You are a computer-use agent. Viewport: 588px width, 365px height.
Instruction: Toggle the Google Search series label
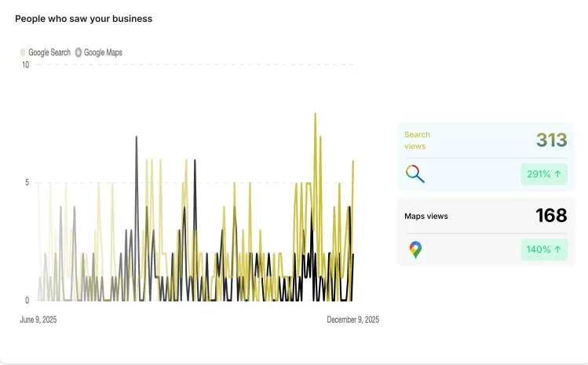[x=49, y=53]
